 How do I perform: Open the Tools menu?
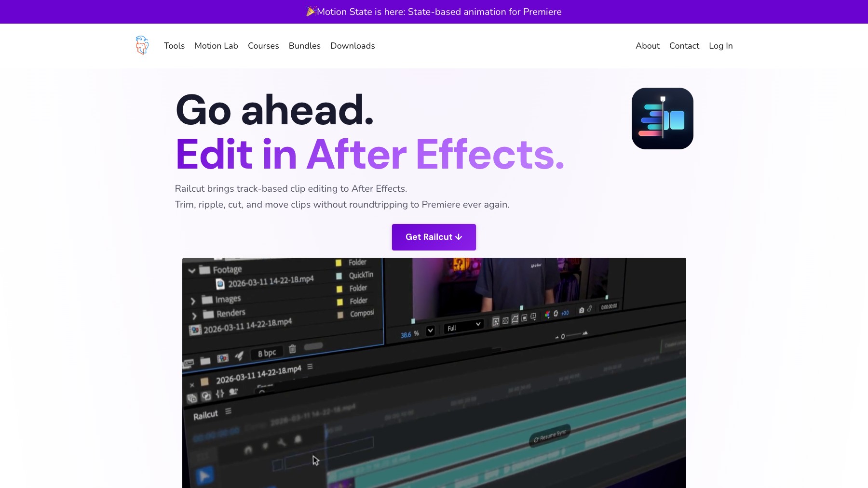pyautogui.click(x=174, y=46)
